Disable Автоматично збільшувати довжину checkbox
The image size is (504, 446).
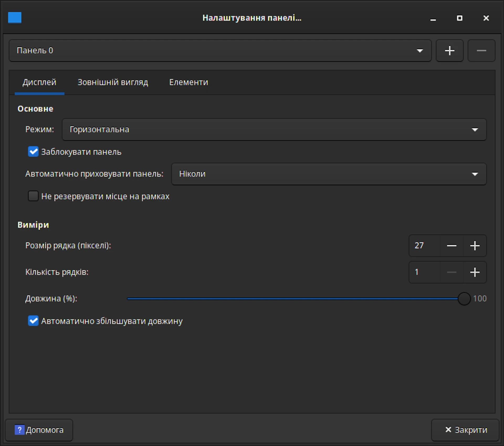pos(33,321)
